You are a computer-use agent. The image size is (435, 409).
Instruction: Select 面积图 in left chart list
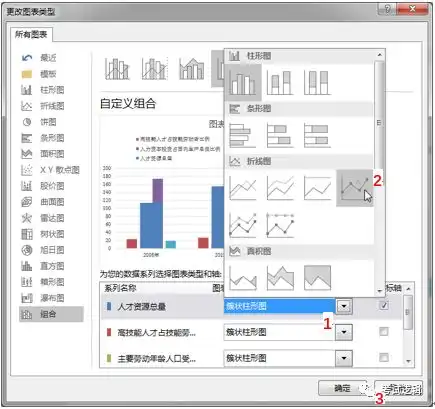[51, 154]
